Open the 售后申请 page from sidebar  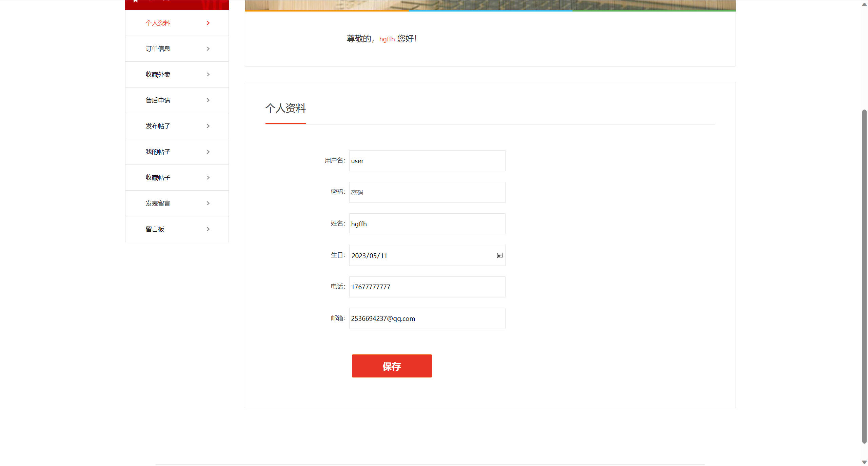click(158, 100)
